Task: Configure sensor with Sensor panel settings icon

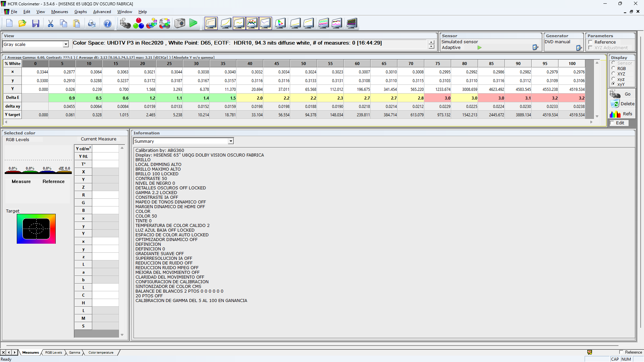Action: [535, 48]
